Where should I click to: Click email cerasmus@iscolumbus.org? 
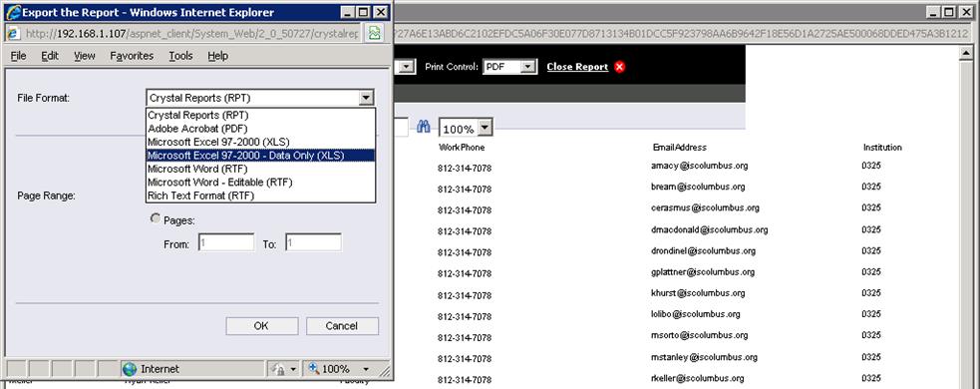(x=705, y=207)
